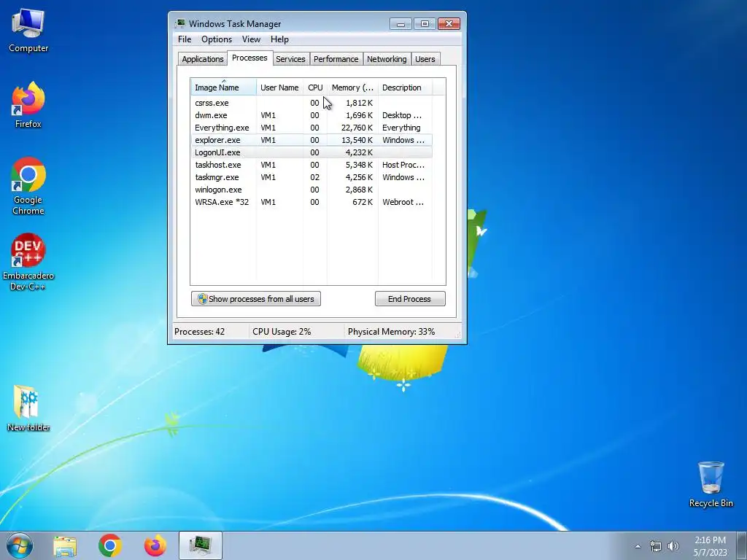This screenshot has height=560, width=747.
Task: Click the 5/7/2023 date in the tray
Action: point(711,553)
